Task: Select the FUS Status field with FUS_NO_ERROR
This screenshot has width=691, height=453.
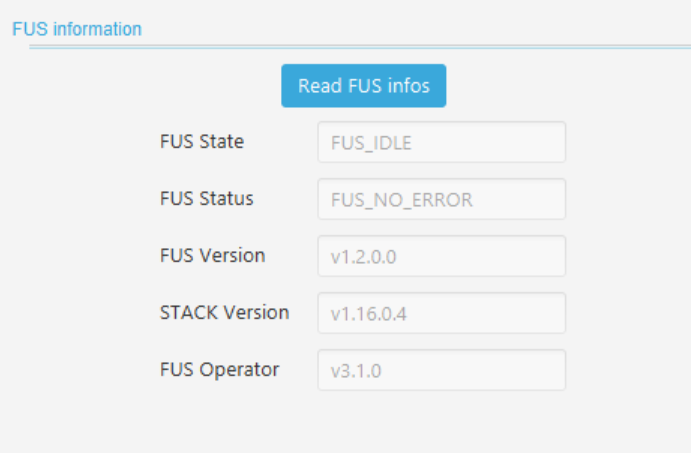Action: 441,199
